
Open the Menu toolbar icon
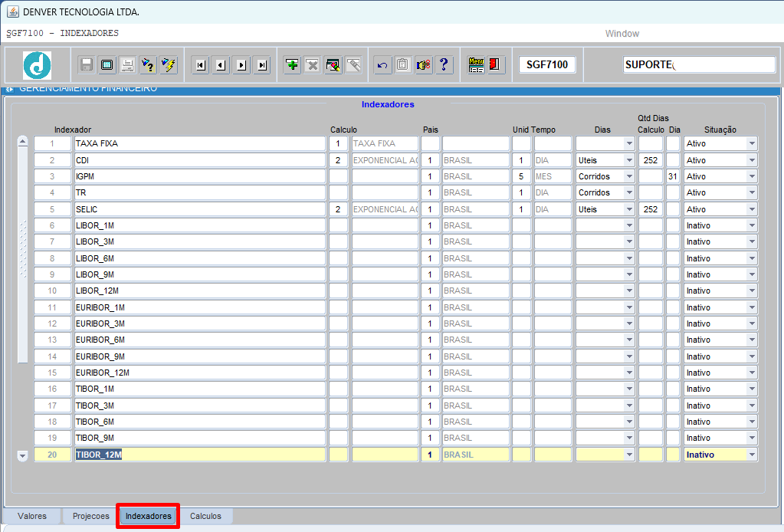click(x=476, y=65)
